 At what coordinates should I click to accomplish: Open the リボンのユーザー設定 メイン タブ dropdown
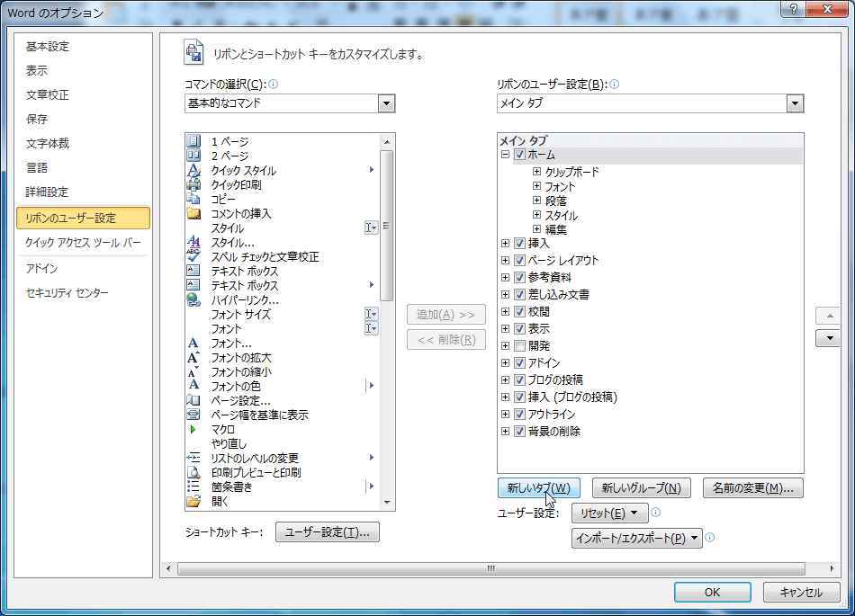click(x=795, y=103)
